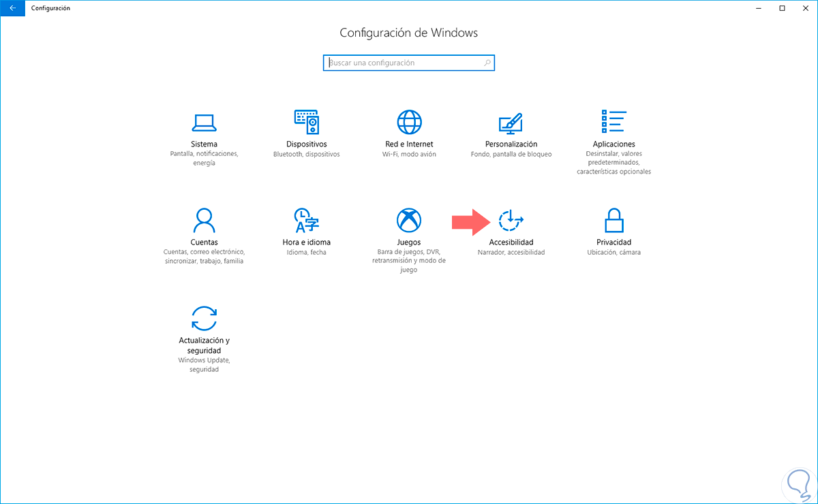Open the Sistema laptop icon

click(x=204, y=123)
